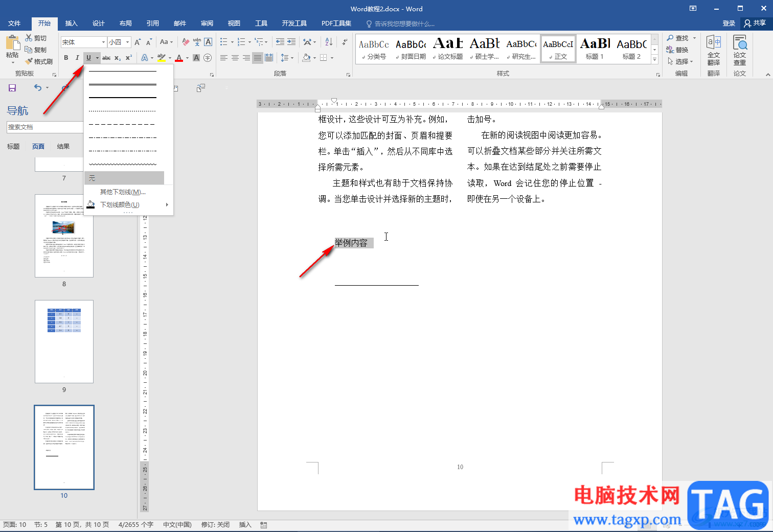Screen dimensions: 773x532
Task: Click Replace (替换) in editing group
Action: (x=677, y=50)
